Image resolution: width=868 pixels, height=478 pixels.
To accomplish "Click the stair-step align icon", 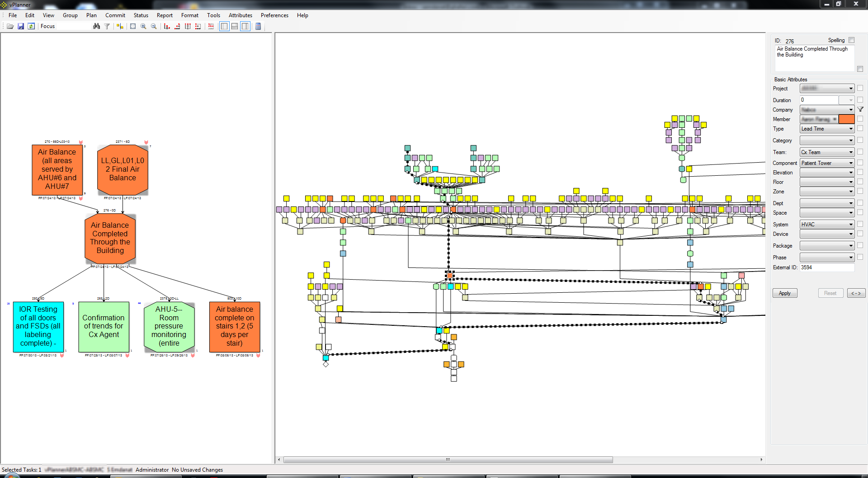I will tap(177, 26).
